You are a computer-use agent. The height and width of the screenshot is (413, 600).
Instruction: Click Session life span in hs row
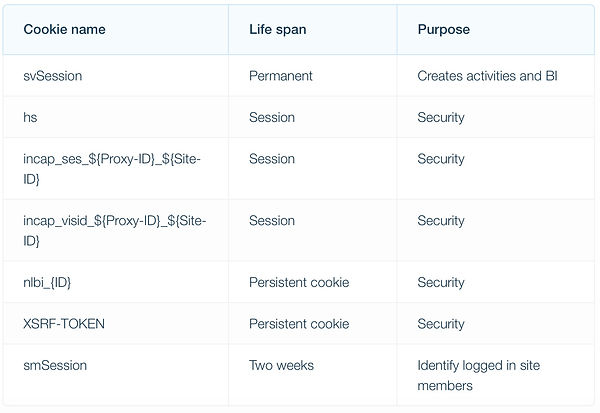click(272, 117)
